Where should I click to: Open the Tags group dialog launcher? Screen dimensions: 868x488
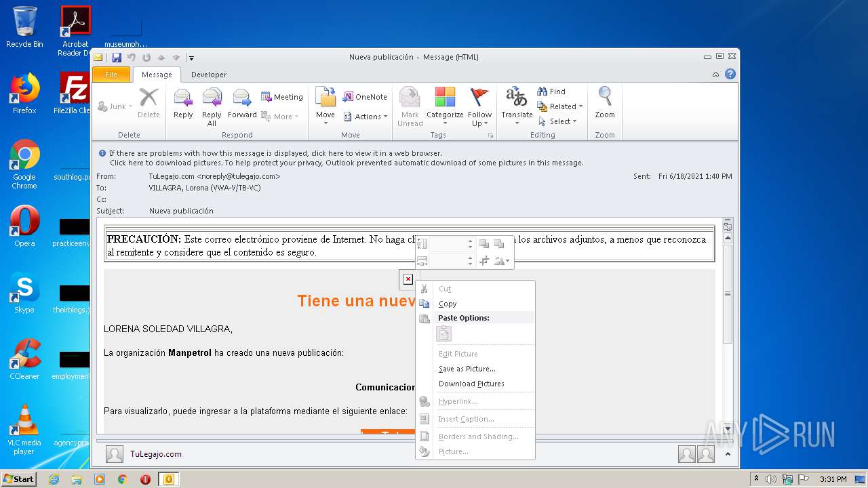[490, 136]
